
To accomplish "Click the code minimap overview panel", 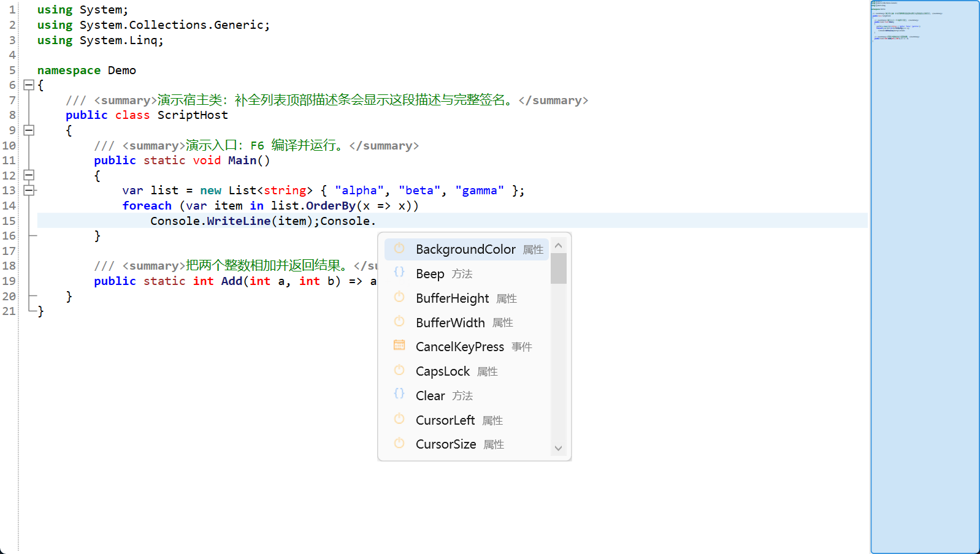I will pyautogui.click(x=925, y=277).
